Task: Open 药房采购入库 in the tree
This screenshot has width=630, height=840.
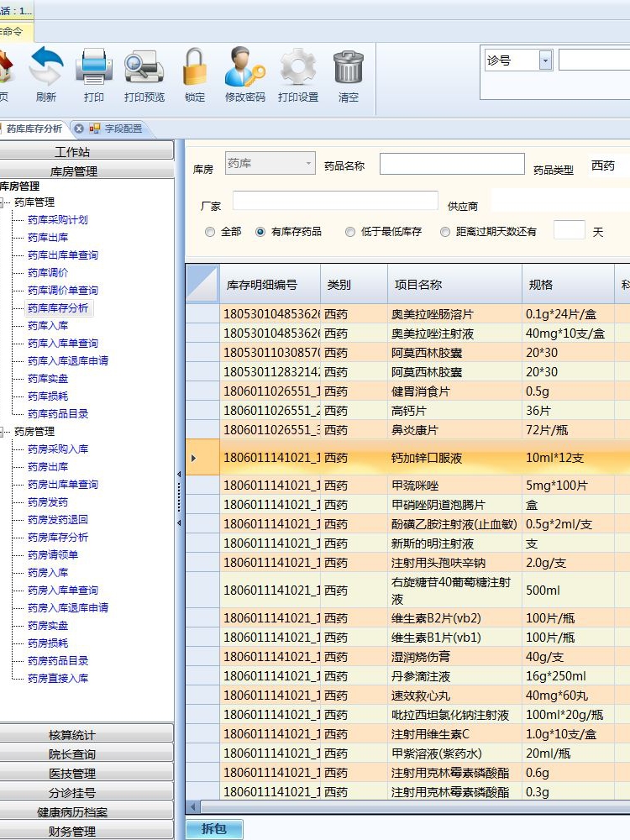Action: click(57, 449)
